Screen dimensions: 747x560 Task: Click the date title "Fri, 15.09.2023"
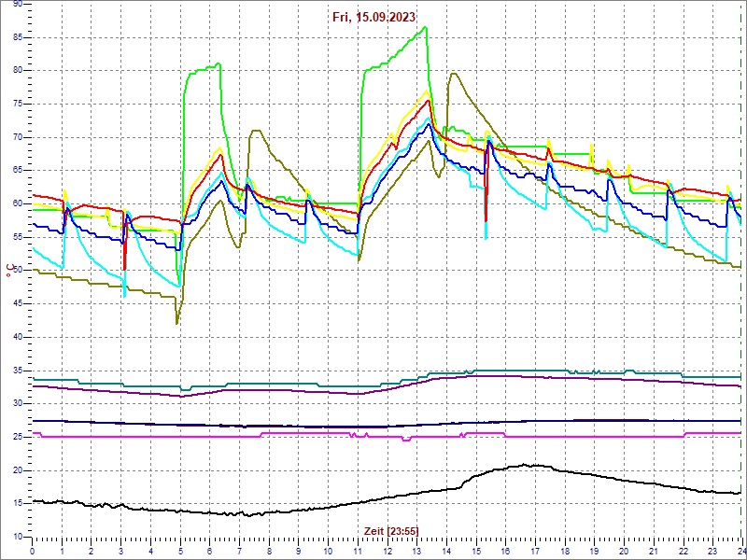click(x=374, y=17)
